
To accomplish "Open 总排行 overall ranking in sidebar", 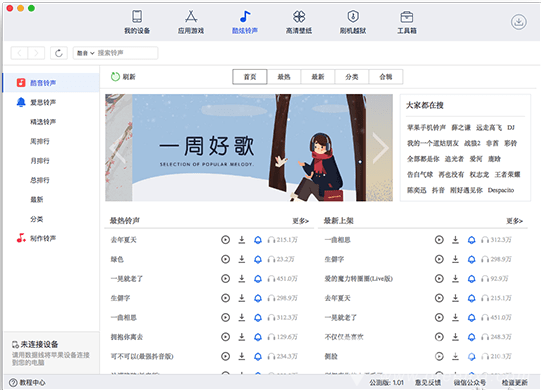I will pyautogui.click(x=40, y=180).
